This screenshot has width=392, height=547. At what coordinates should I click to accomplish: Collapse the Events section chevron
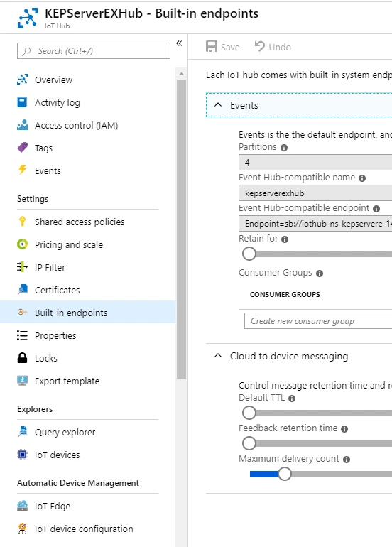(218, 104)
